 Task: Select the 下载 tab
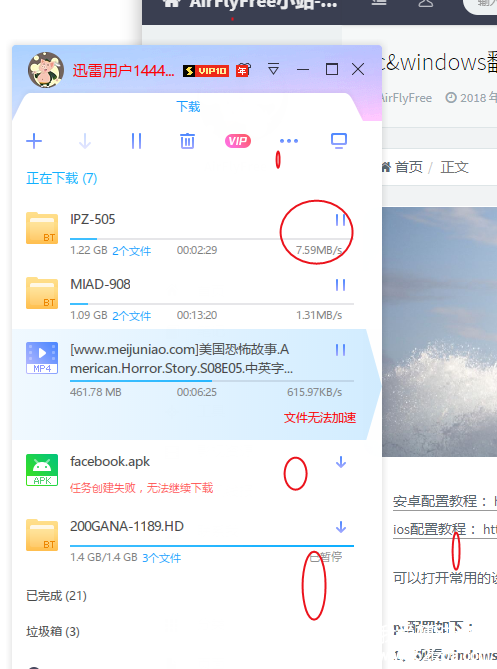pos(188,106)
